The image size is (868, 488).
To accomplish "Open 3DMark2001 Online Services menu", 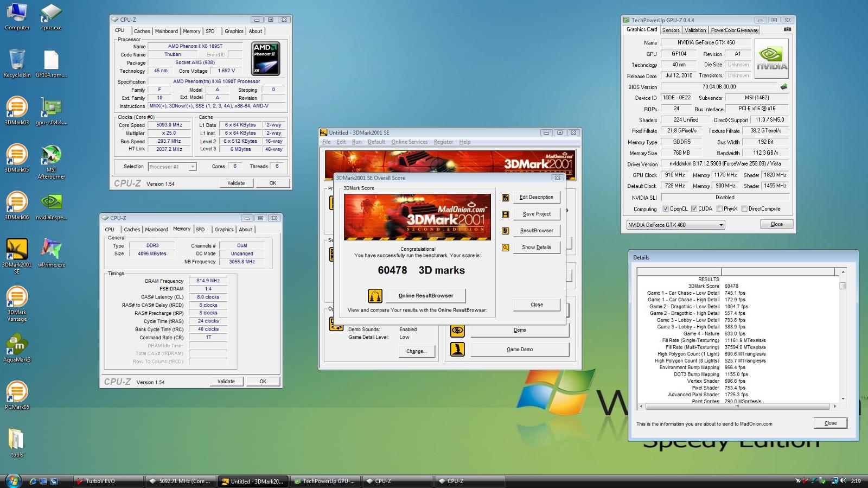I will 410,142.
